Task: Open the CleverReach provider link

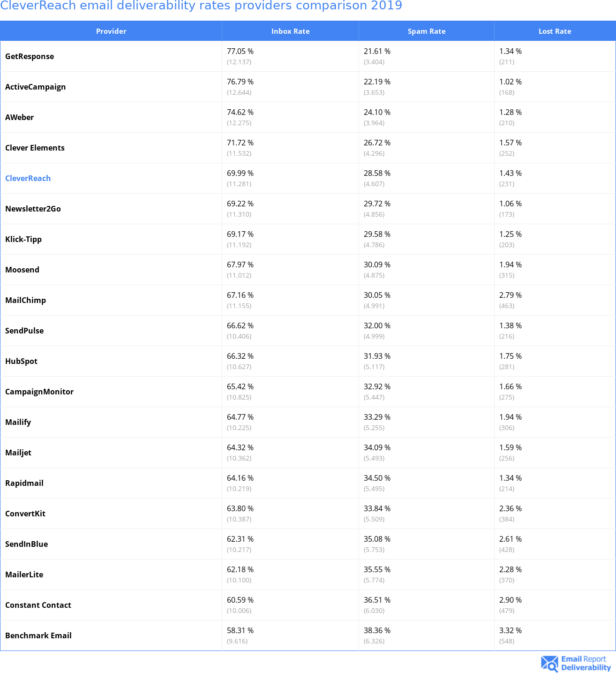Action: point(28,178)
